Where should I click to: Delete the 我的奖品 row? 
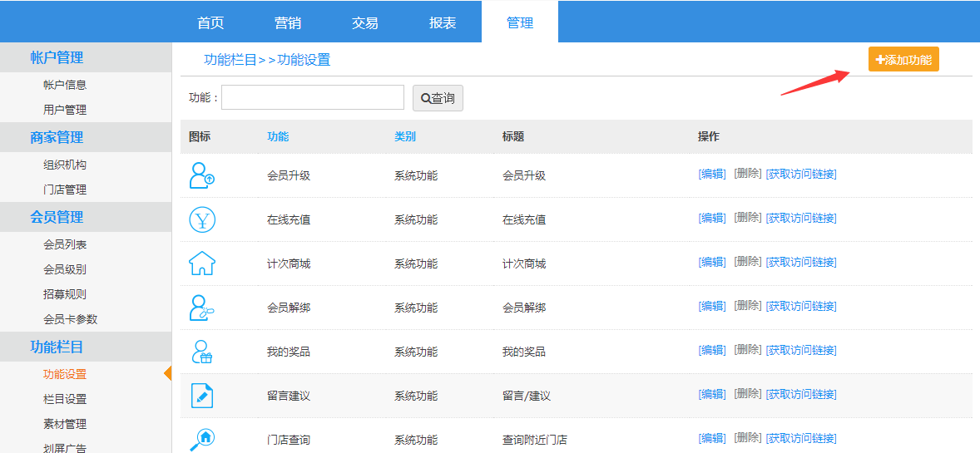(748, 349)
